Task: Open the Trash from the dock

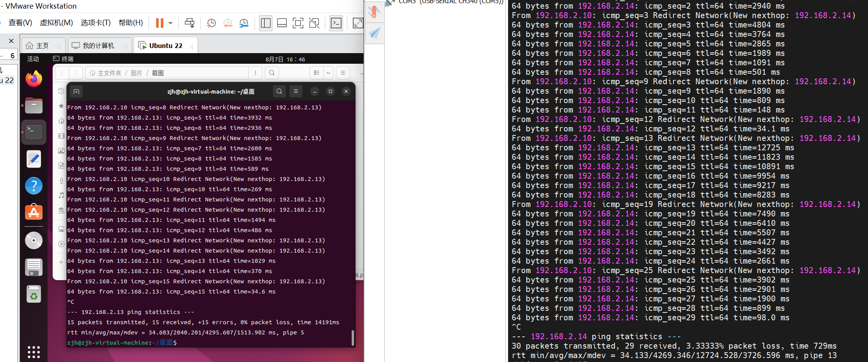Action: pyautogui.click(x=34, y=294)
